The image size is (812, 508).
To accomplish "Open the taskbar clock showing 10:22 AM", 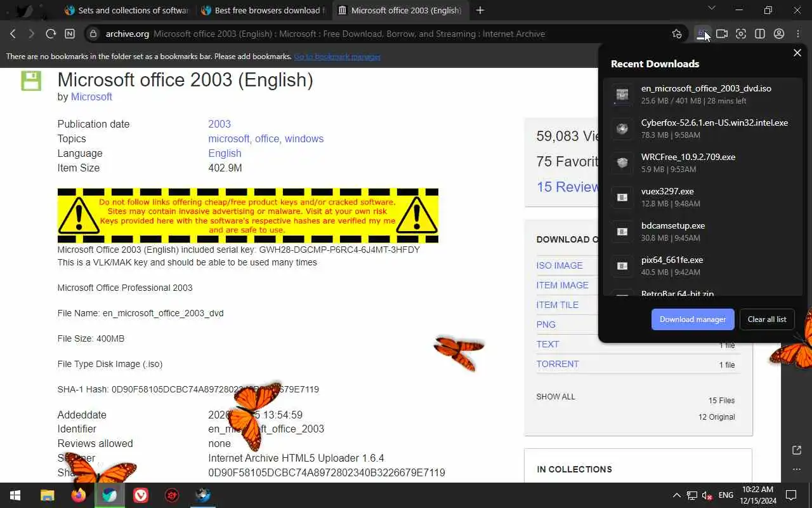I will [x=758, y=495].
